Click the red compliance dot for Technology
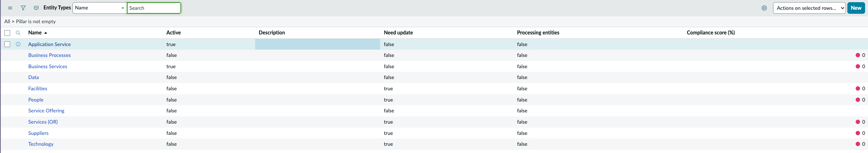 coord(858,144)
